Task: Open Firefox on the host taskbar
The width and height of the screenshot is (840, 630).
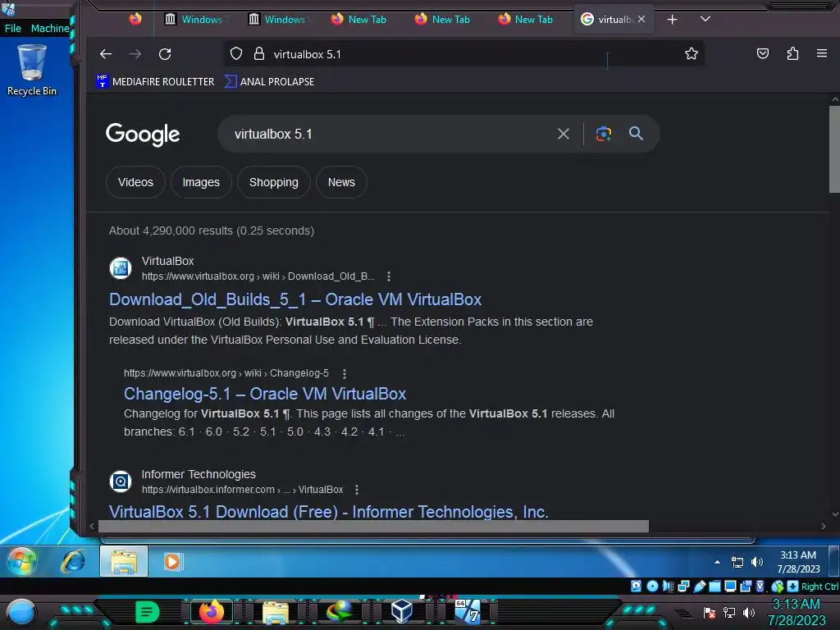Action: [211, 612]
